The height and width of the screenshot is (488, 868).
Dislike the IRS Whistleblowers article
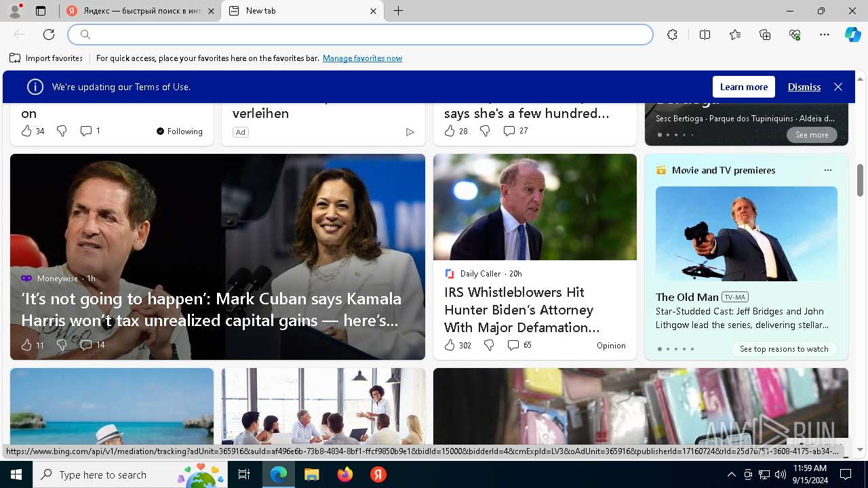[489, 346]
